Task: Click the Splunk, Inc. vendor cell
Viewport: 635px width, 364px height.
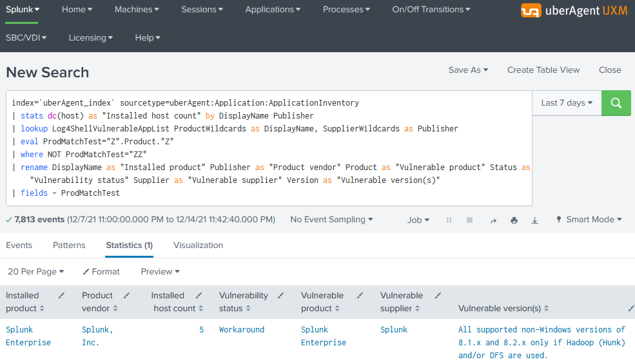Action: [97, 336]
